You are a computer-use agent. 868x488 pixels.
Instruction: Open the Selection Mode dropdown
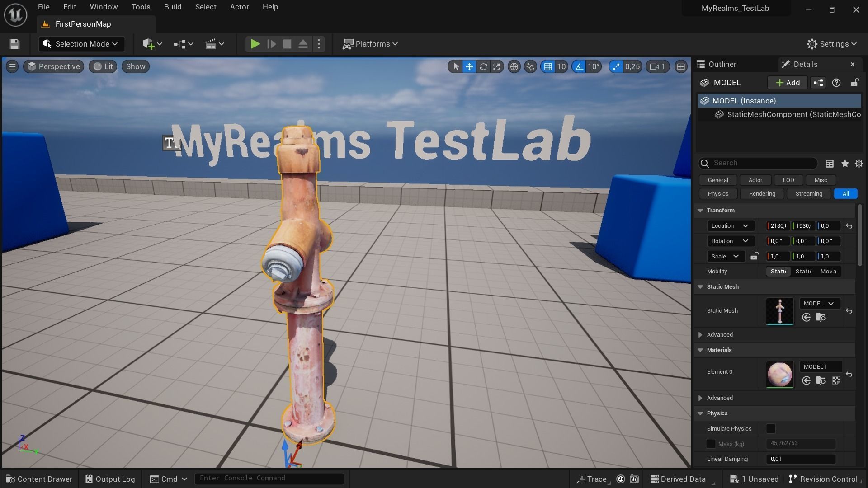point(81,44)
